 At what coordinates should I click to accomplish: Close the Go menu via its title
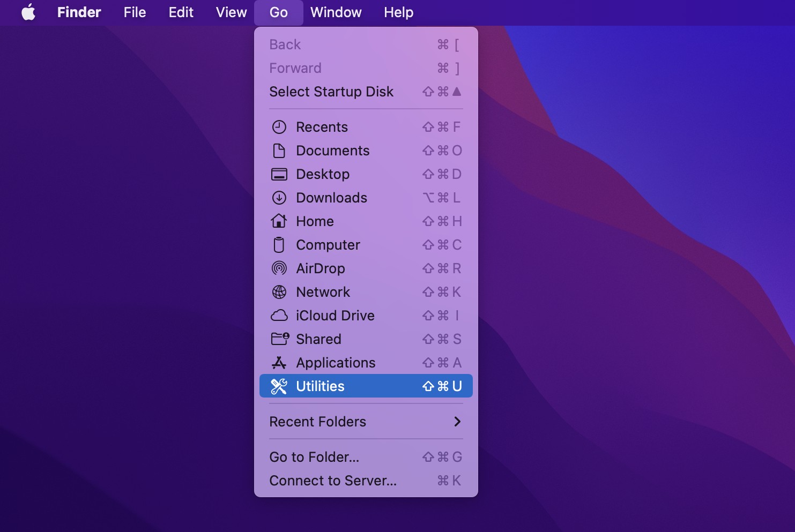pyautogui.click(x=279, y=12)
